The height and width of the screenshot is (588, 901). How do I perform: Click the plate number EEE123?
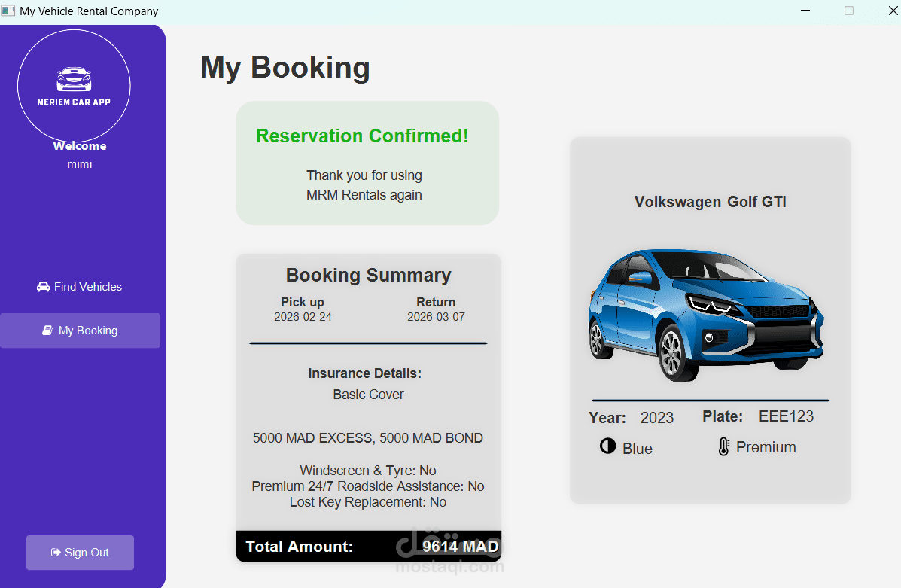786,416
